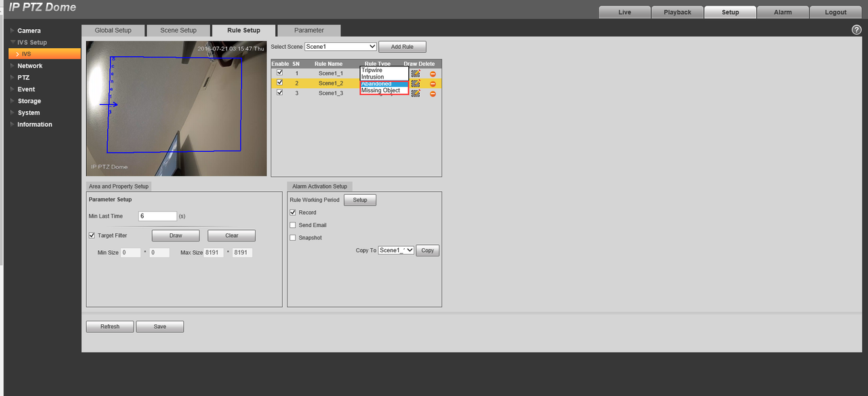868x396 pixels.
Task: Focus the Min Last Time field
Action: (x=157, y=216)
